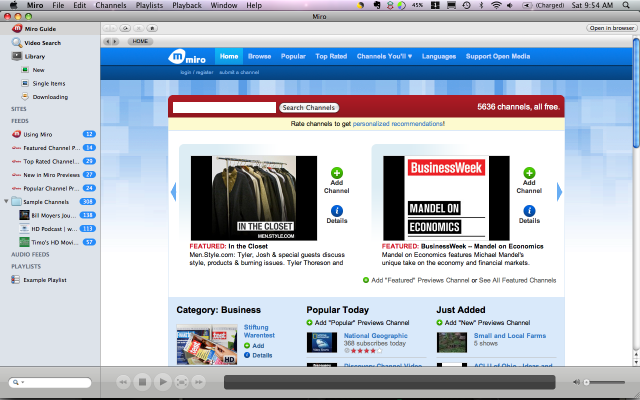Click the fullscreen icon in the playback controls
This screenshot has width=640, height=400.
coord(182,382)
